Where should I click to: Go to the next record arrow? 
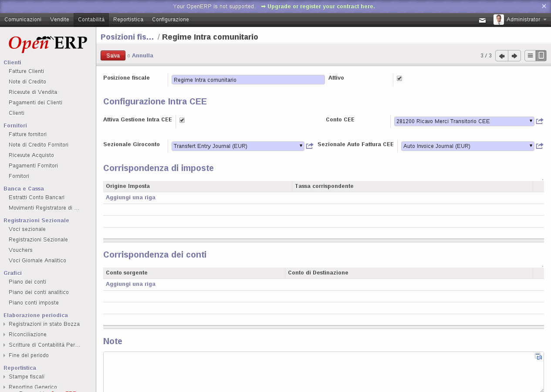click(x=514, y=56)
